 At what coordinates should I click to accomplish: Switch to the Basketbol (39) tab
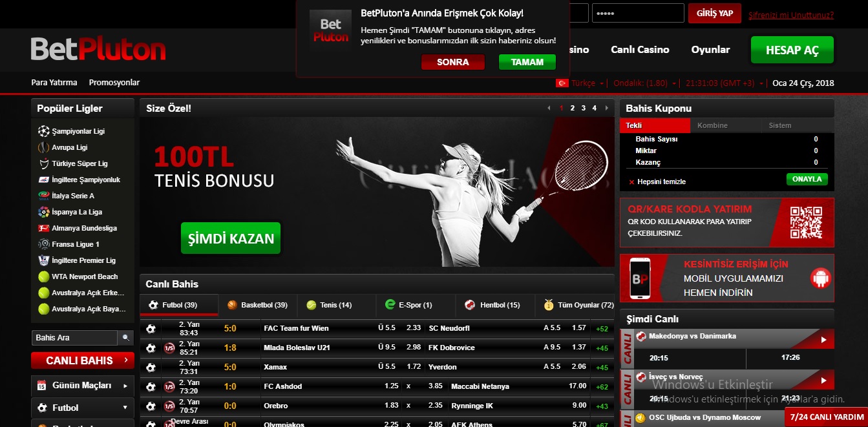pos(257,305)
